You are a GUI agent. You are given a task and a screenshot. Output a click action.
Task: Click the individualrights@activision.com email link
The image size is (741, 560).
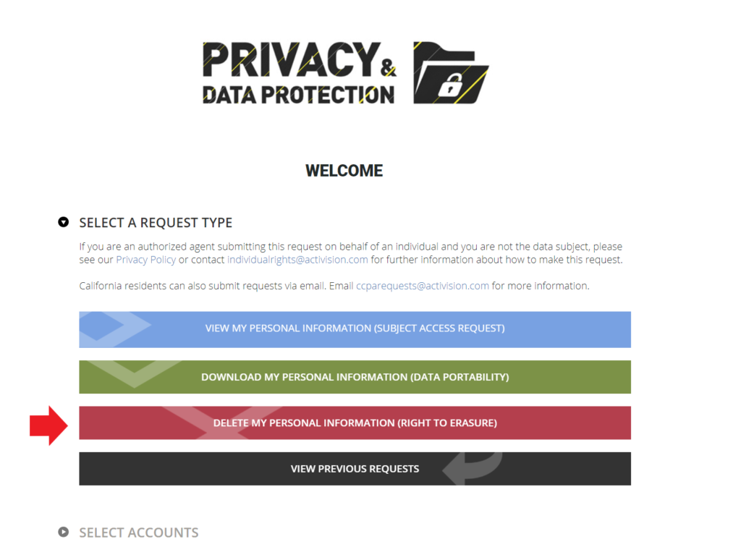(x=297, y=260)
